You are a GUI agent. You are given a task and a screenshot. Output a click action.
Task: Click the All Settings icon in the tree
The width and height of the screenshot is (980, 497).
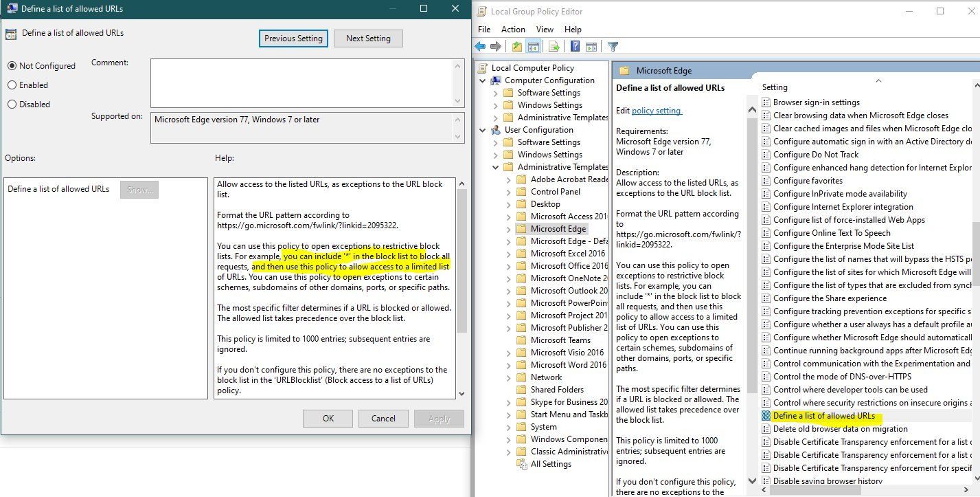(x=521, y=464)
